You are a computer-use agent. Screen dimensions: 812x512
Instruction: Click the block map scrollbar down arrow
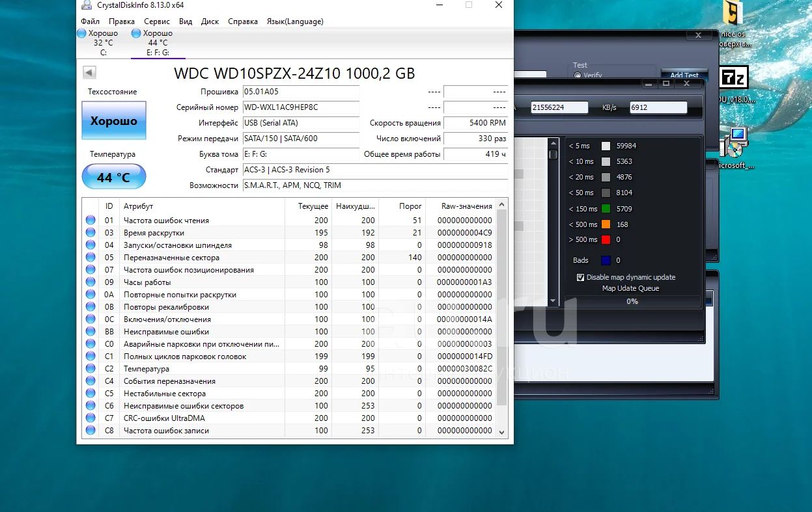[553, 301]
